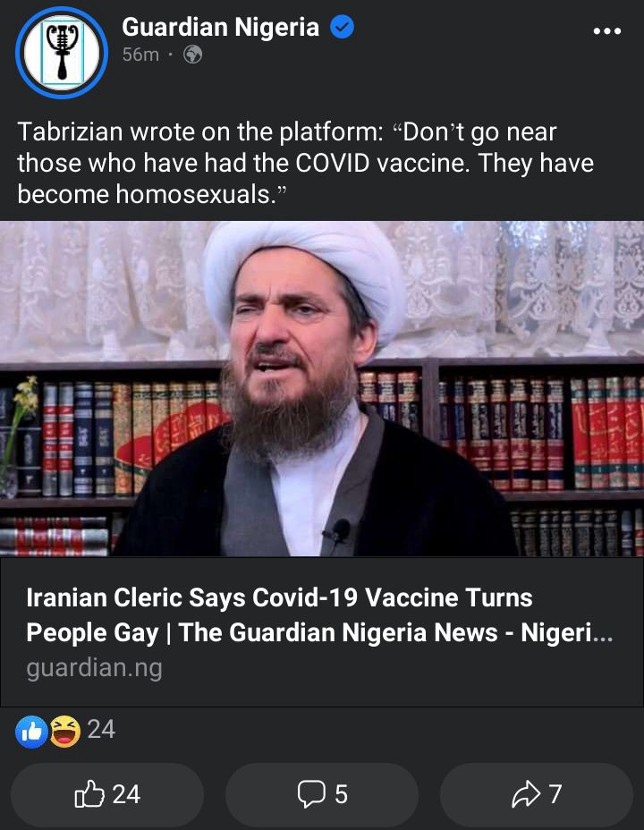Share the post with arrow button

point(537,794)
